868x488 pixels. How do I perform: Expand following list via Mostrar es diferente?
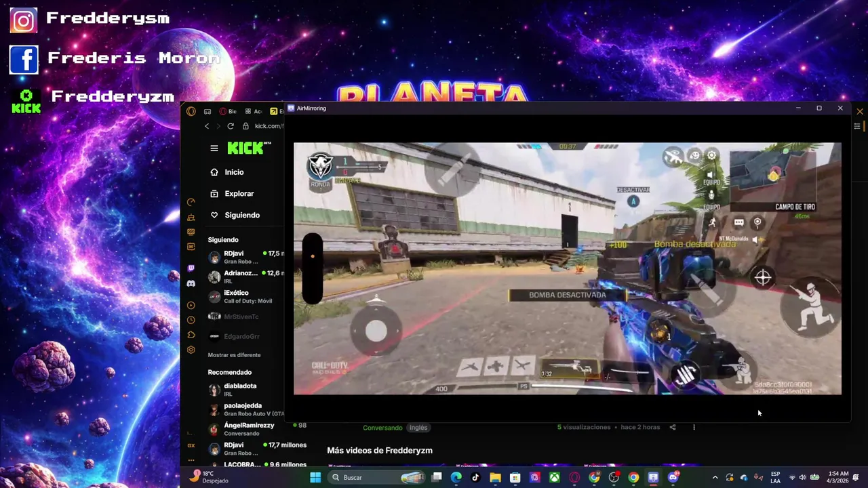[234, 355]
